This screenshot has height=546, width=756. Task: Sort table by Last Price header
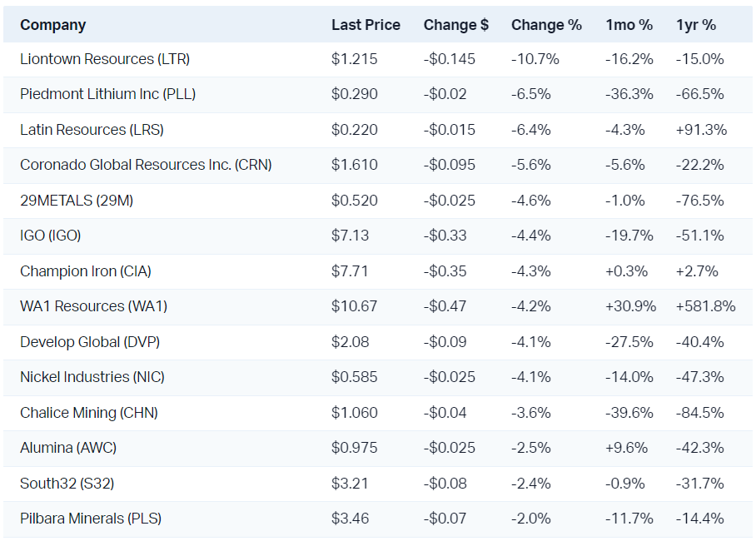pos(366,25)
